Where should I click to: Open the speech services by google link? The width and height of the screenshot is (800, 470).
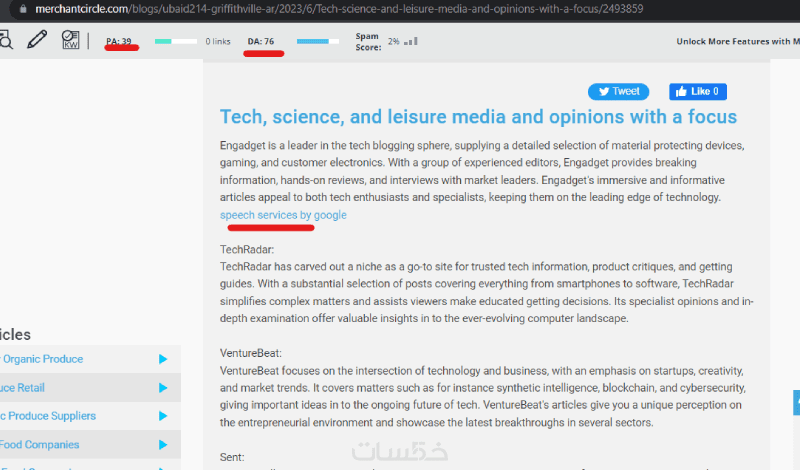[283, 215]
